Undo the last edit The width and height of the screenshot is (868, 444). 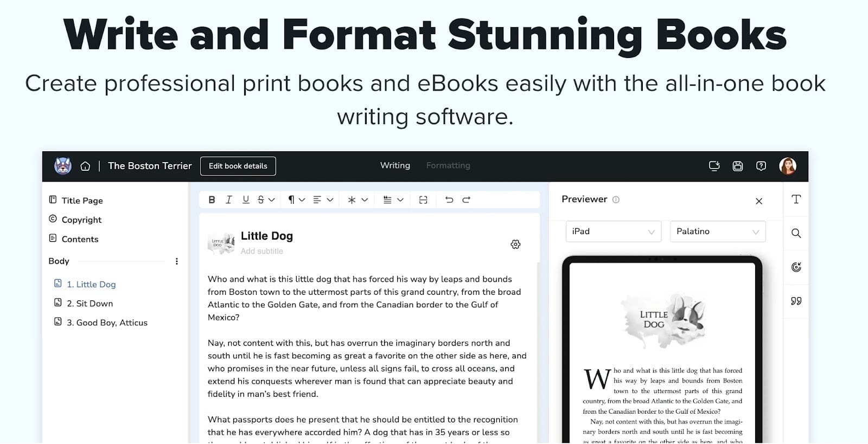click(449, 200)
